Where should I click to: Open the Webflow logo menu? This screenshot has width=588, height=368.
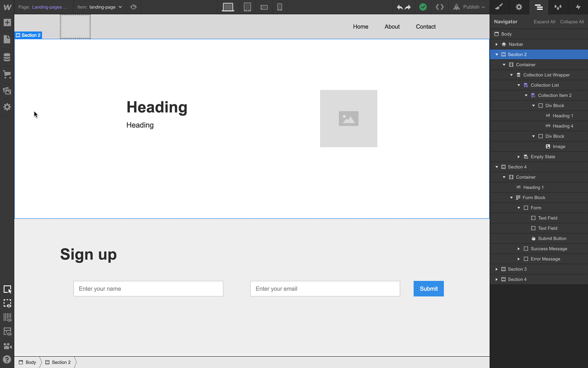tap(7, 7)
